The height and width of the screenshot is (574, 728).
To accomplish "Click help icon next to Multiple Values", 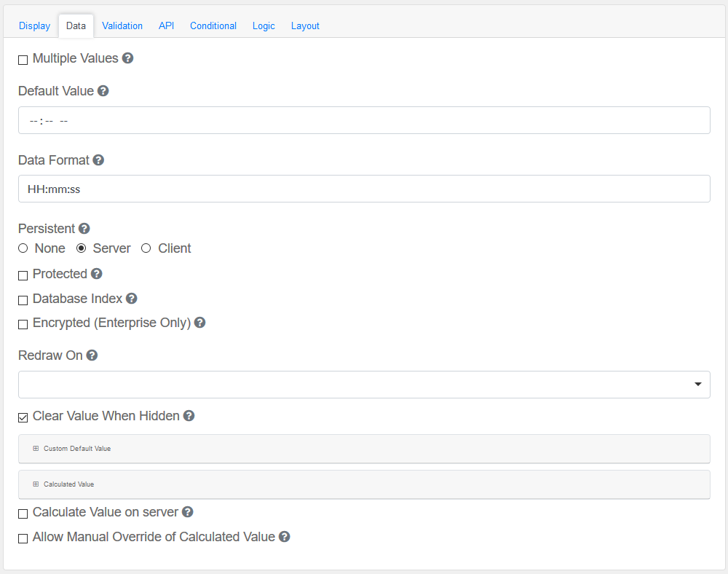I will (127, 58).
